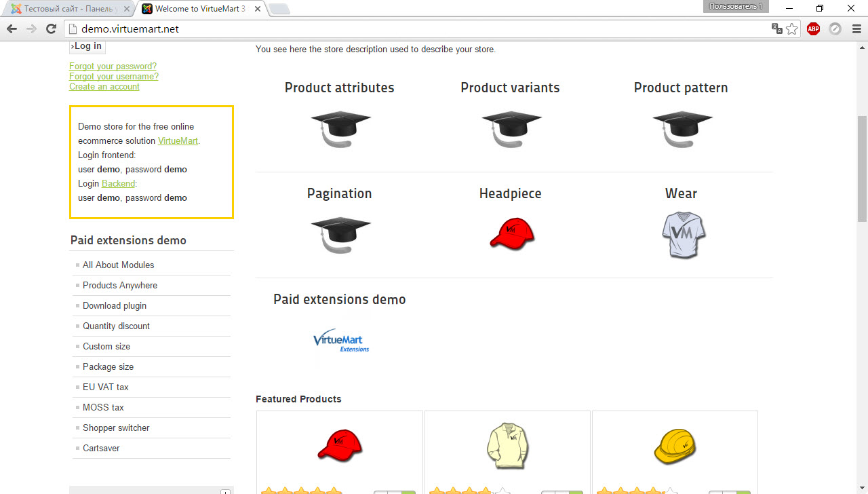Viewport: 868px width, 494px height.
Task: Click the address bar URL field
Action: (420, 28)
